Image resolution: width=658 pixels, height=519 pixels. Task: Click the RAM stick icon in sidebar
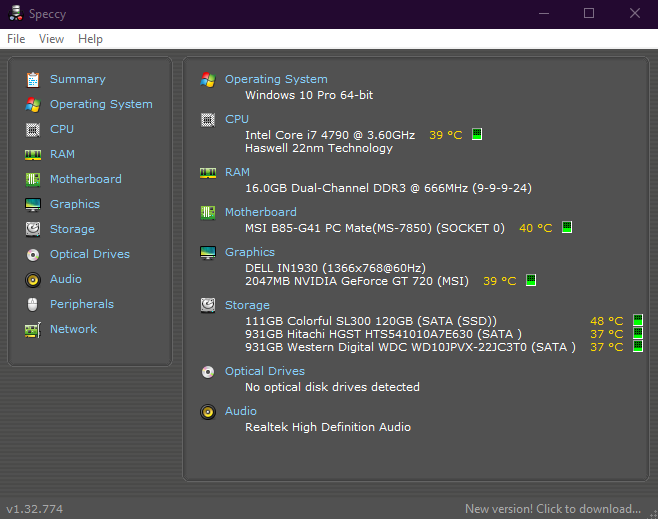click(x=33, y=155)
